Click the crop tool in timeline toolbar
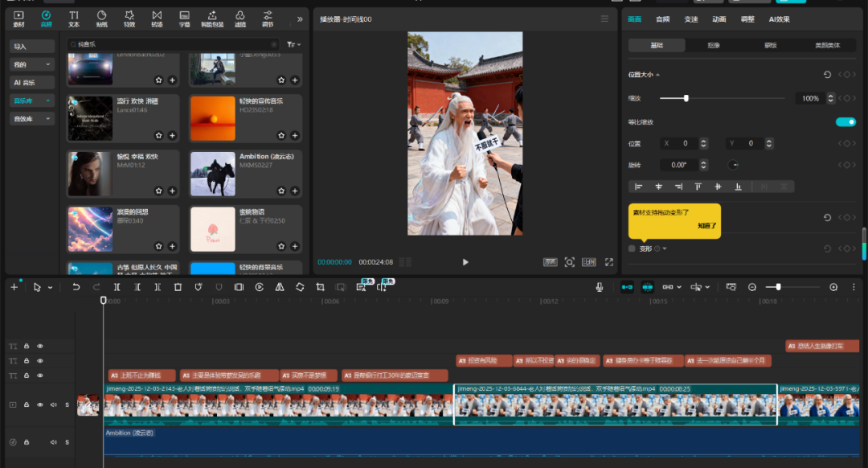Screen dimensions: 868x468 coord(320,287)
